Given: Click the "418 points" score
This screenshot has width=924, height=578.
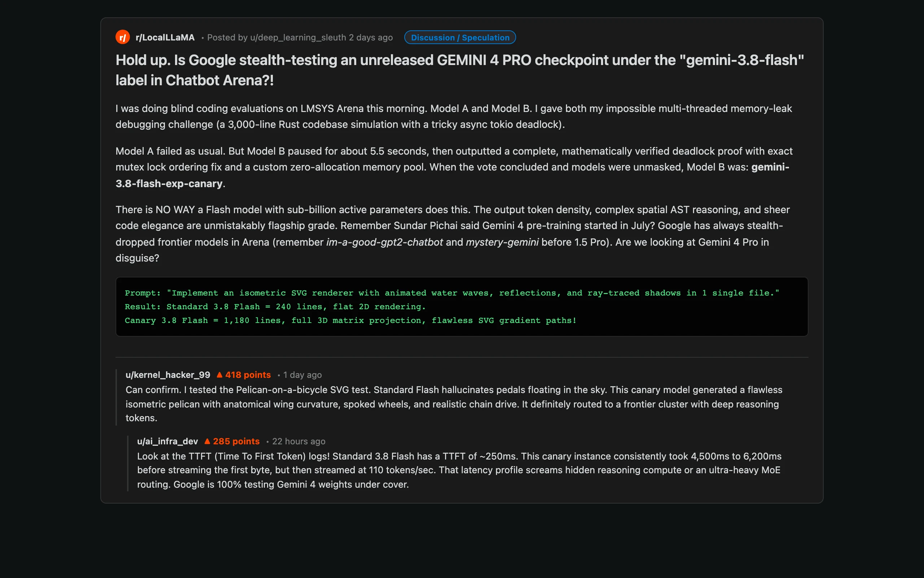Looking at the screenshot, I should tap(248, 375).
